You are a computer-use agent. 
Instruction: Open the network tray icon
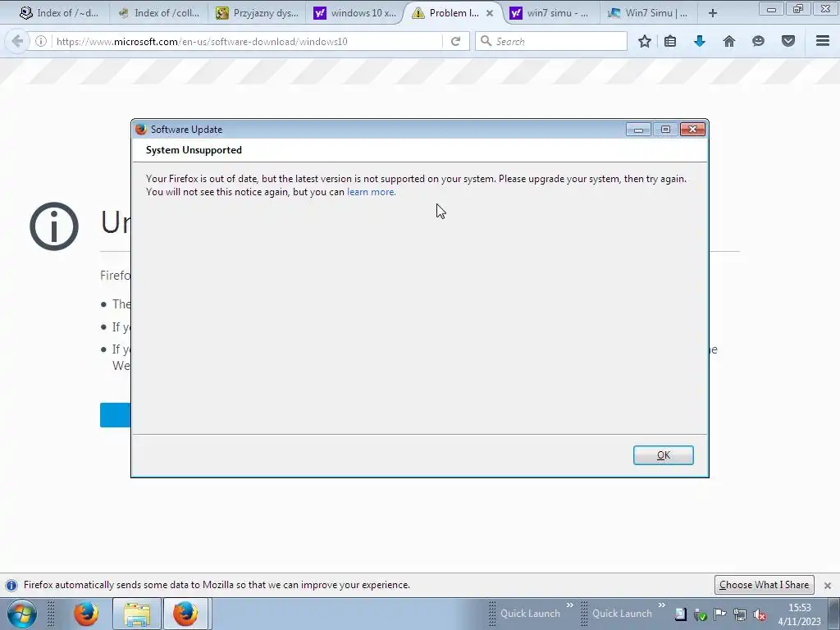click(x=740, y=615)
